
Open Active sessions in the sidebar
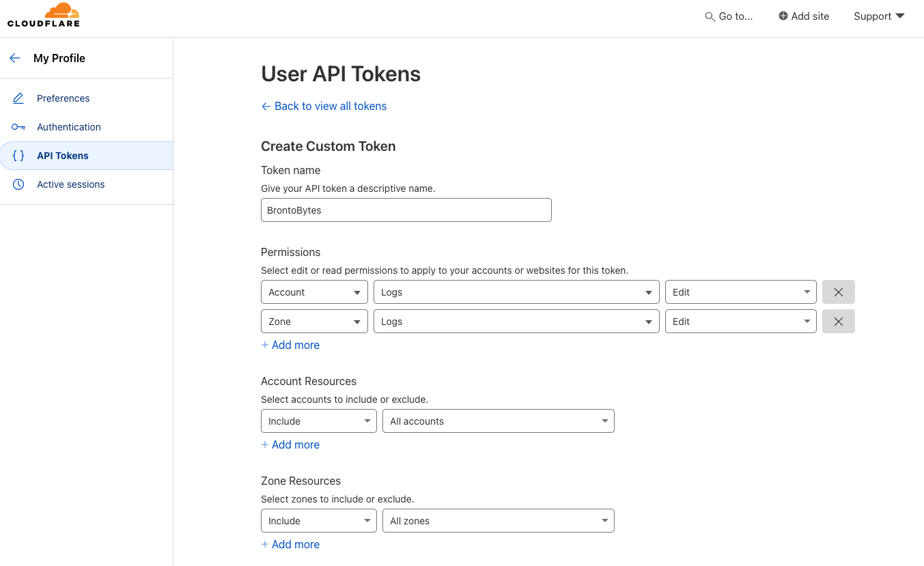click(x=71, y=184)
